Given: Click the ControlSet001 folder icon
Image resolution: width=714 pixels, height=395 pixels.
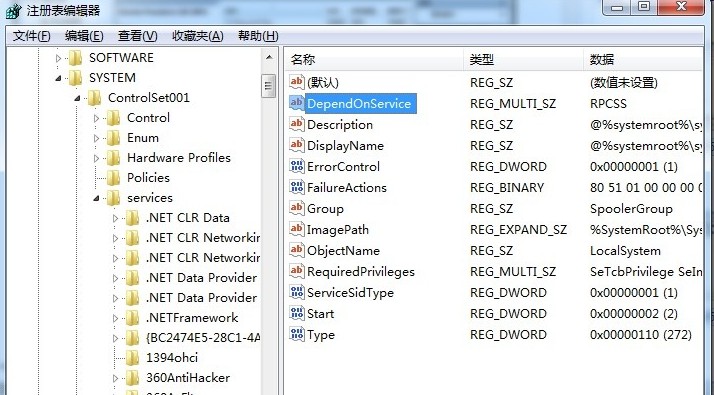Looking at the screenshot, I should point(94,98).
